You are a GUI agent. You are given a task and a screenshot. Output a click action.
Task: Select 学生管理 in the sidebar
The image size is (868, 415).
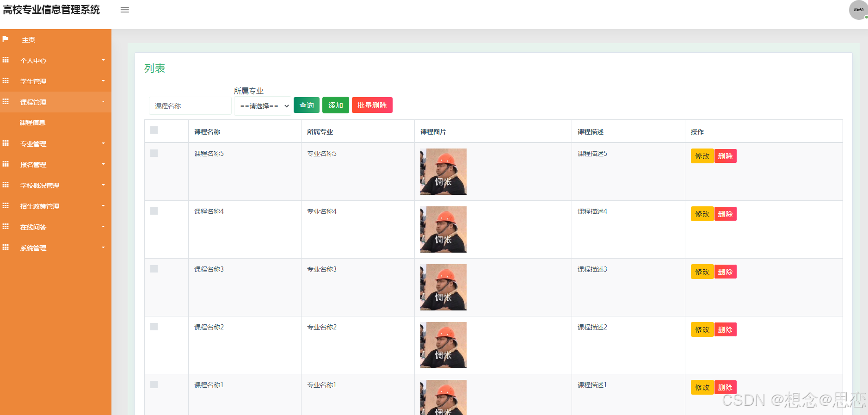click(x=33, y=81)
